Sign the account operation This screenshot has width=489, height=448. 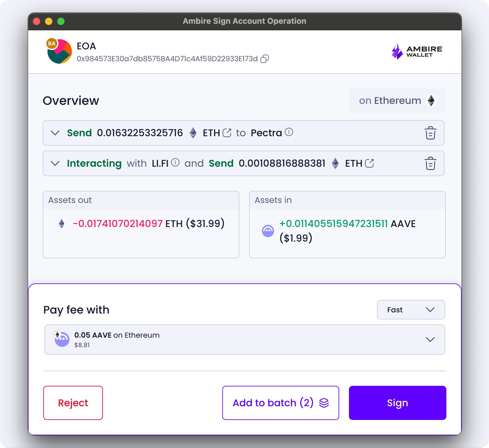(397, 403)
